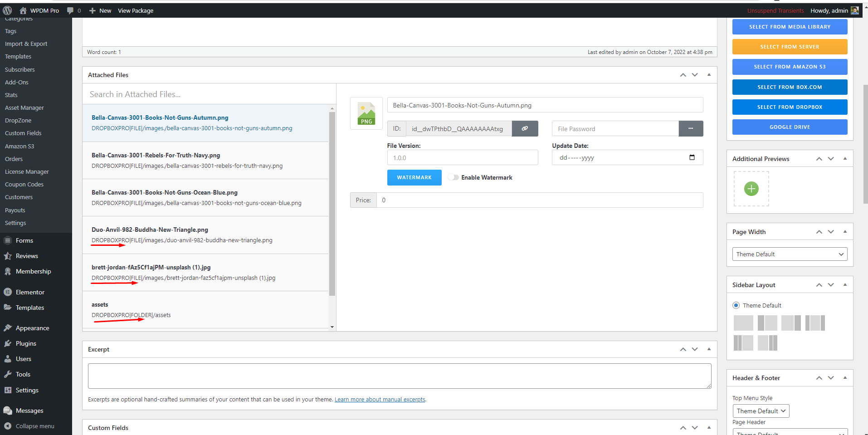Click the New plus item in admin bar

pyautogui.click(x=100, y=10)
